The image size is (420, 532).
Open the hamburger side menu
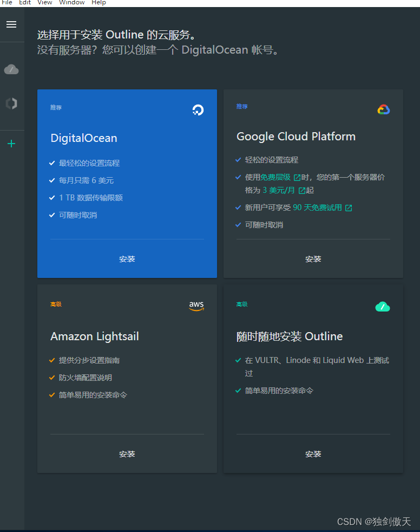tap(11, 24)
